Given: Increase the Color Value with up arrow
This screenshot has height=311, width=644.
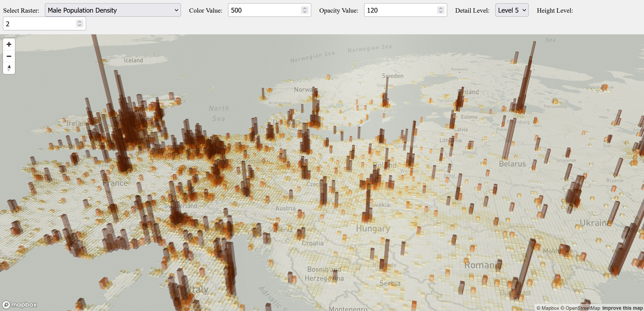Looking at the screenshot, I should pyautogui.click(x=305, y=8).
